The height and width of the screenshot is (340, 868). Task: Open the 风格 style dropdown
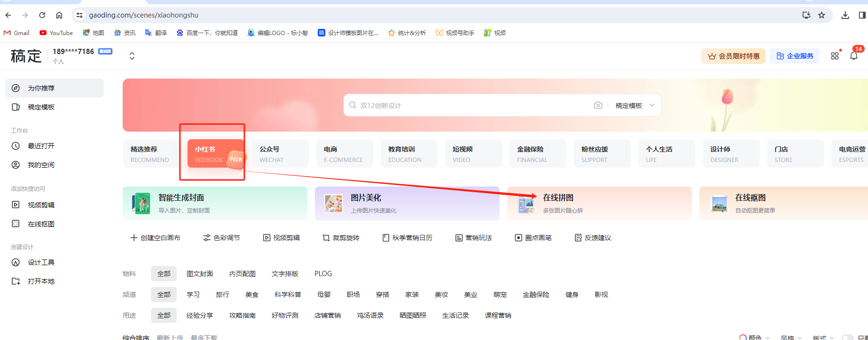791,337
